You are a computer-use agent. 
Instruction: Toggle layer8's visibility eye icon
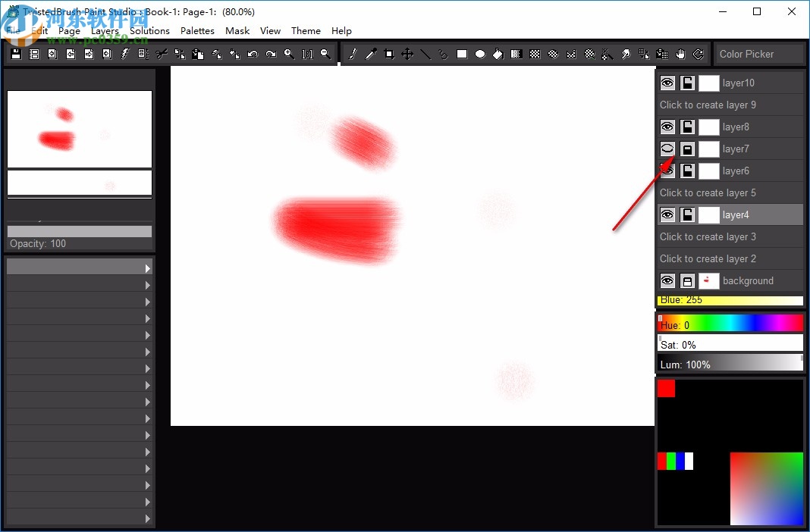tap(667, 127)
